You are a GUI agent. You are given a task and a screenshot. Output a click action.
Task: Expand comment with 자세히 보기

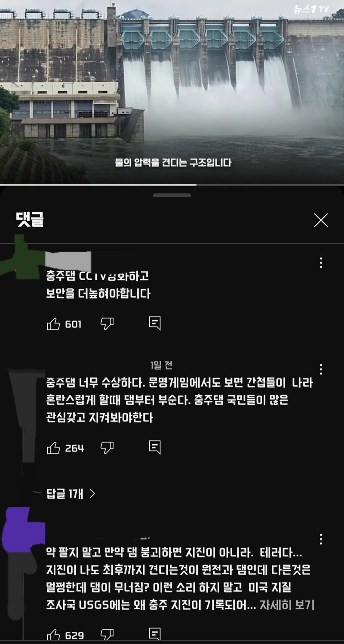(x=287, y=605)
